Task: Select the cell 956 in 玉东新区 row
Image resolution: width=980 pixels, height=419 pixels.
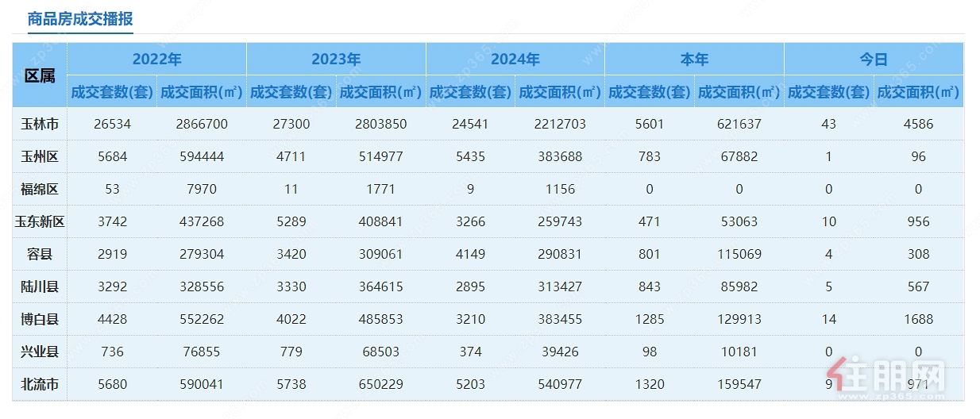Action: (919, 221)
